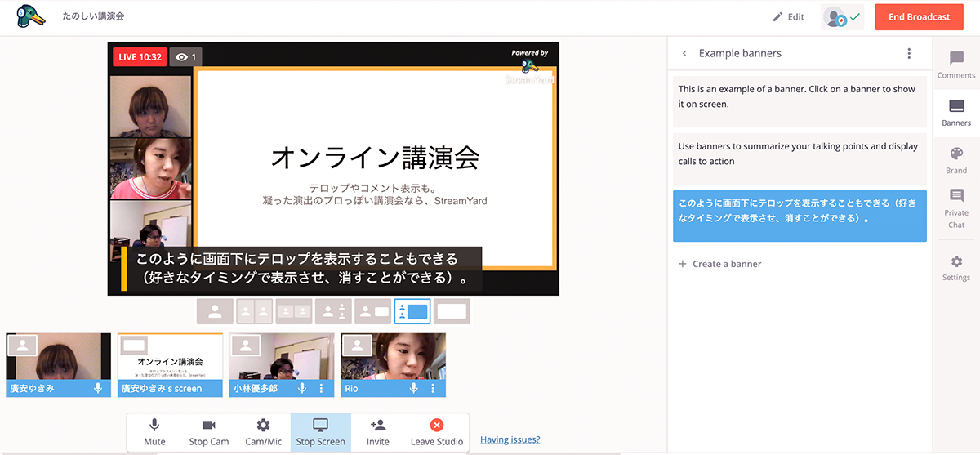Open Settings gear in sidebar
This screenshot has width=980, height=455.
click(955, 268)
